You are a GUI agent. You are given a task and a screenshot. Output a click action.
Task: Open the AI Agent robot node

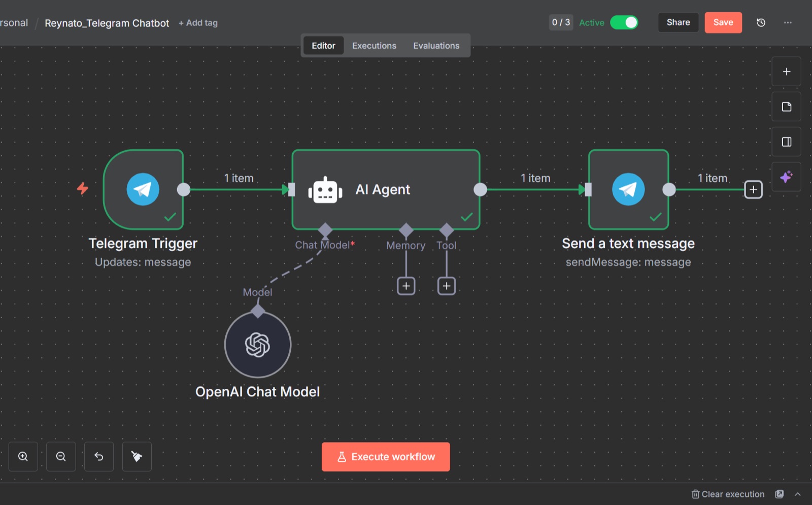tap(386, 189)
